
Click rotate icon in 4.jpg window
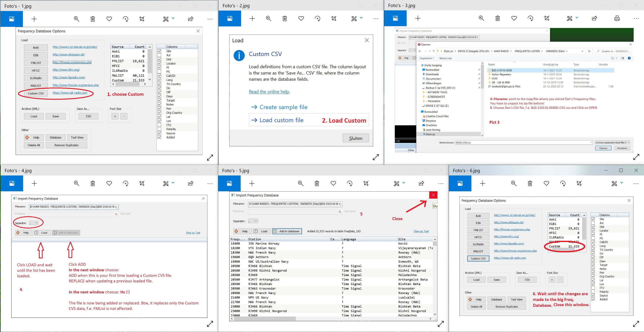tap(125, 183)
